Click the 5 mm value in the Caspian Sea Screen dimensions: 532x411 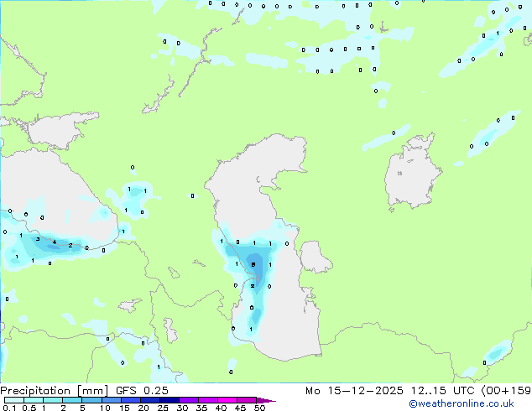point(253,265)
